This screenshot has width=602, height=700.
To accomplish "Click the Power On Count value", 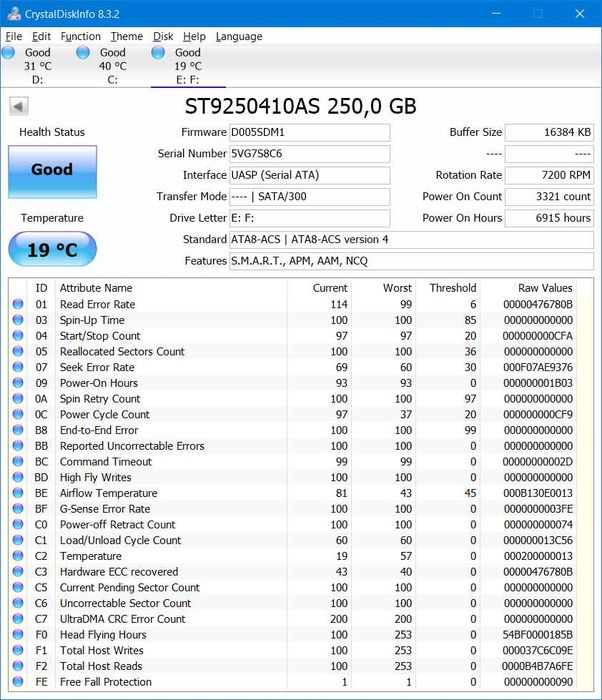I will pyautogui.click(x=549, y=197).
